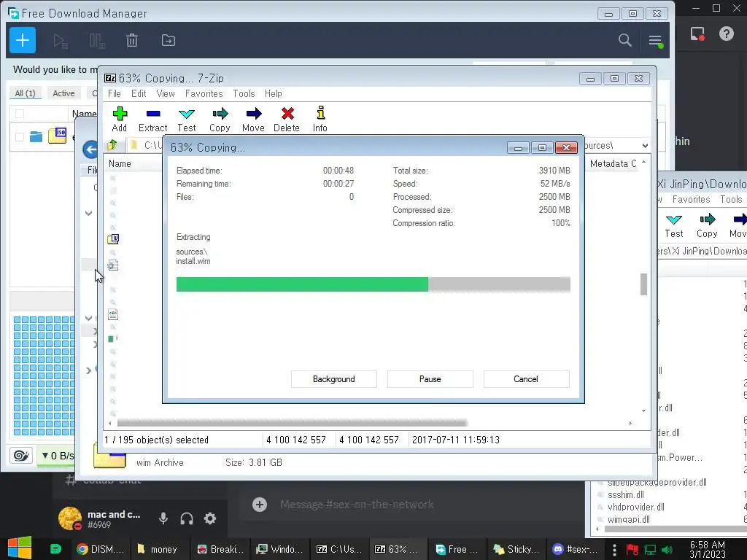
Task: Toggle the select-all checkbox in downloads header
Action: coord(20,113)
